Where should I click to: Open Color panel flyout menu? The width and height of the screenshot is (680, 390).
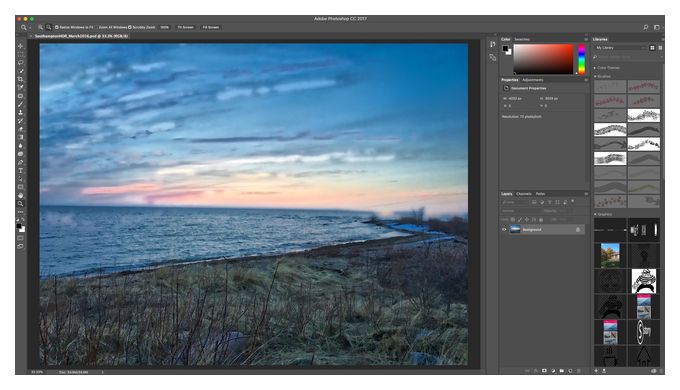(586, 39)
